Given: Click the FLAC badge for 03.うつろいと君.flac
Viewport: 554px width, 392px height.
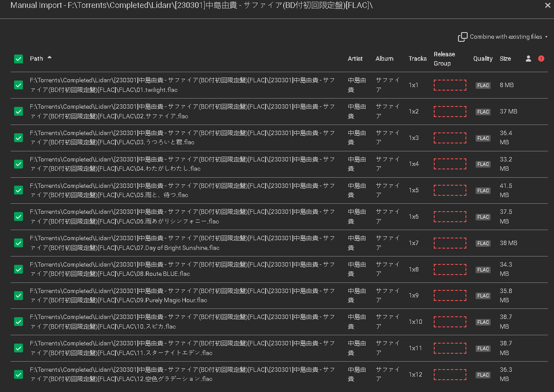Looking at the screenshot, I should click(483, 138).
